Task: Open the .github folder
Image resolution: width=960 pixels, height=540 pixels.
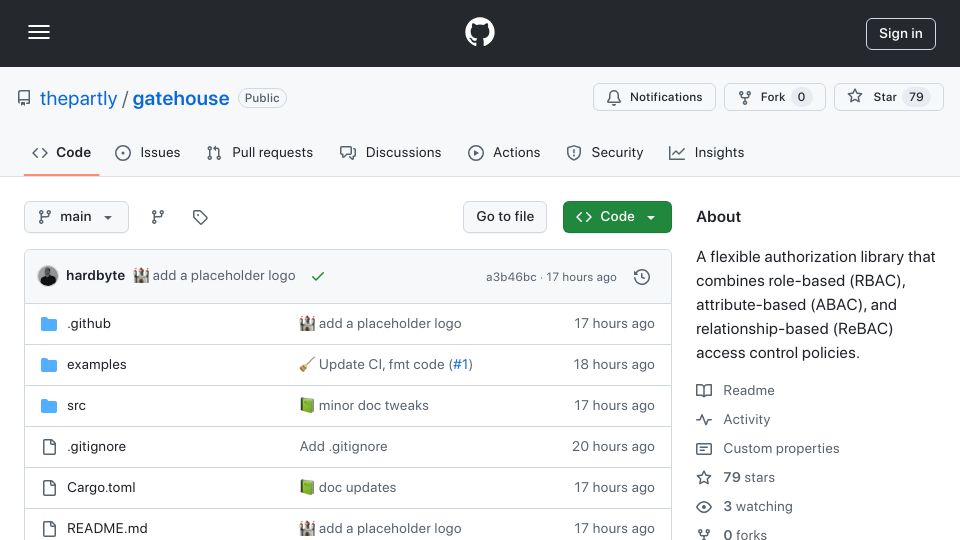Action: 89,323
